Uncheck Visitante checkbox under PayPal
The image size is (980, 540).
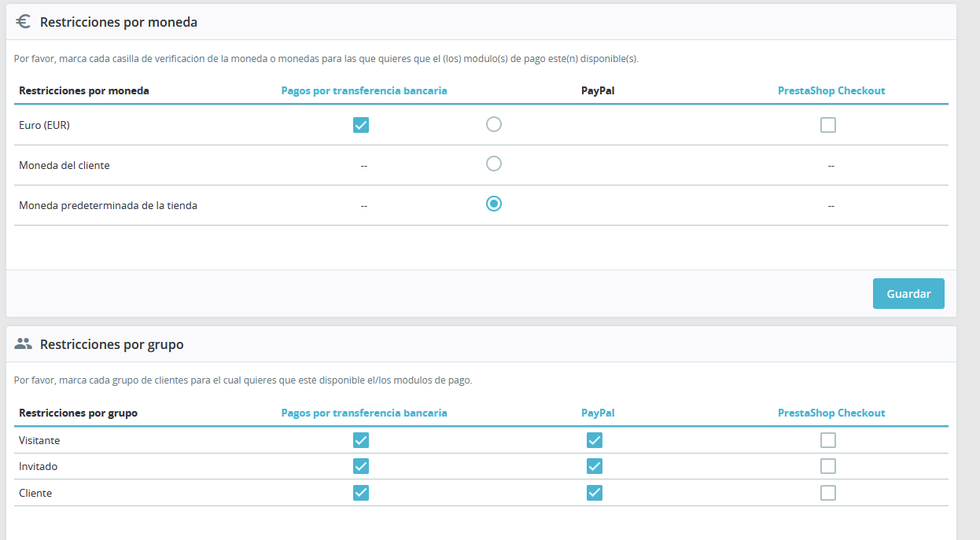coord(595,440)
